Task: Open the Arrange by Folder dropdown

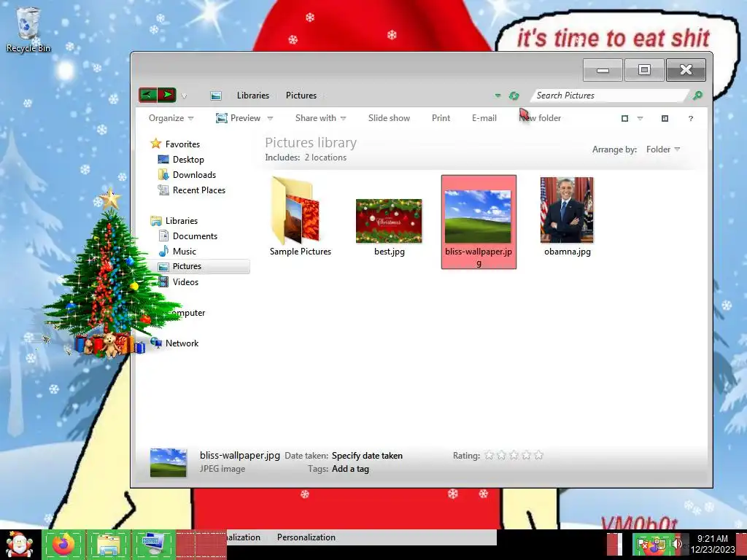Action: click(663, 149)
